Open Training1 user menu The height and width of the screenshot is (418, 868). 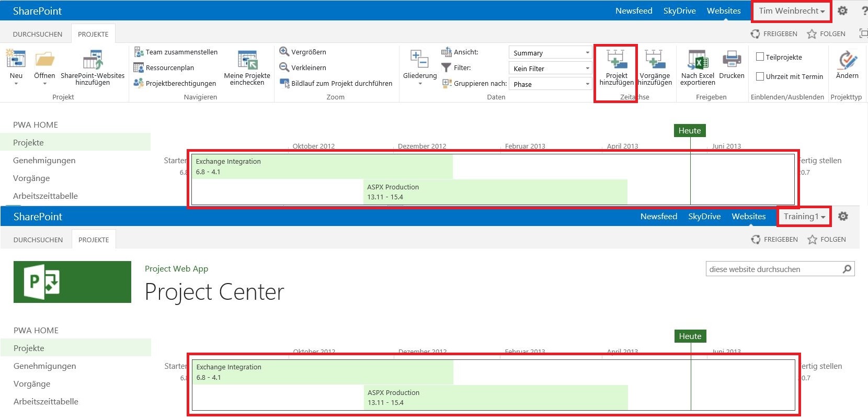tap(804, 216)
